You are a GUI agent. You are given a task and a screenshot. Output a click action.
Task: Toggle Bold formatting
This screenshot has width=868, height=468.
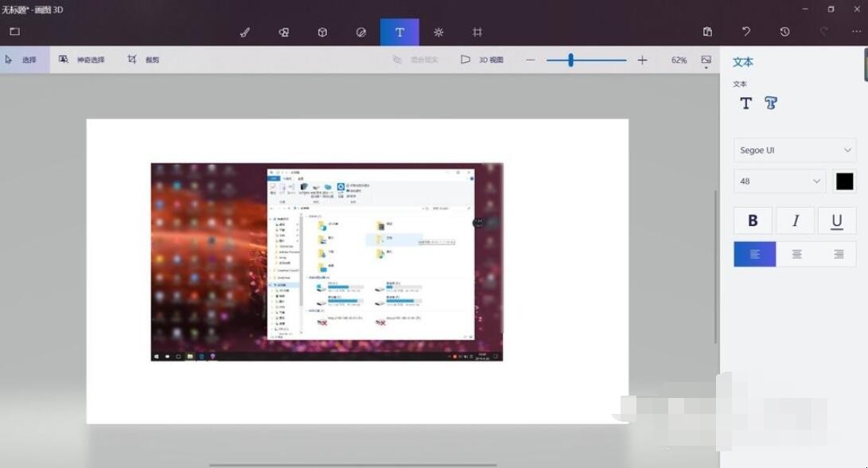click(753, 220)
